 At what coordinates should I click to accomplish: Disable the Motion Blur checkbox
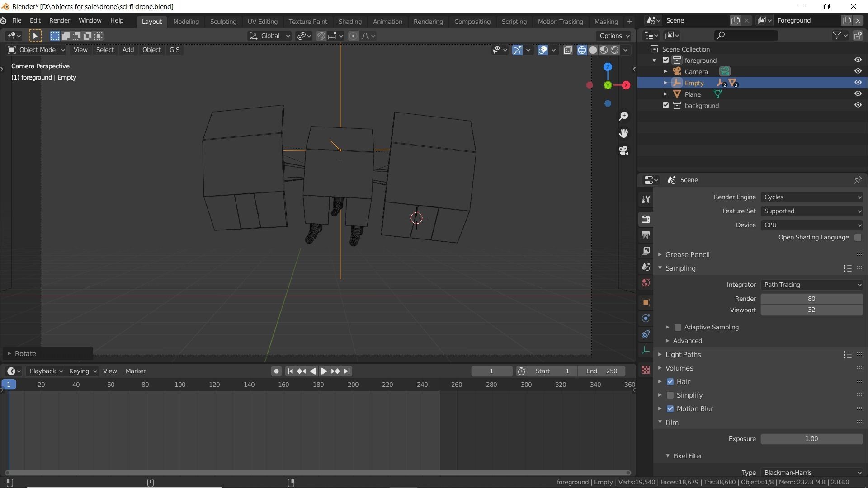pos(670,409)
